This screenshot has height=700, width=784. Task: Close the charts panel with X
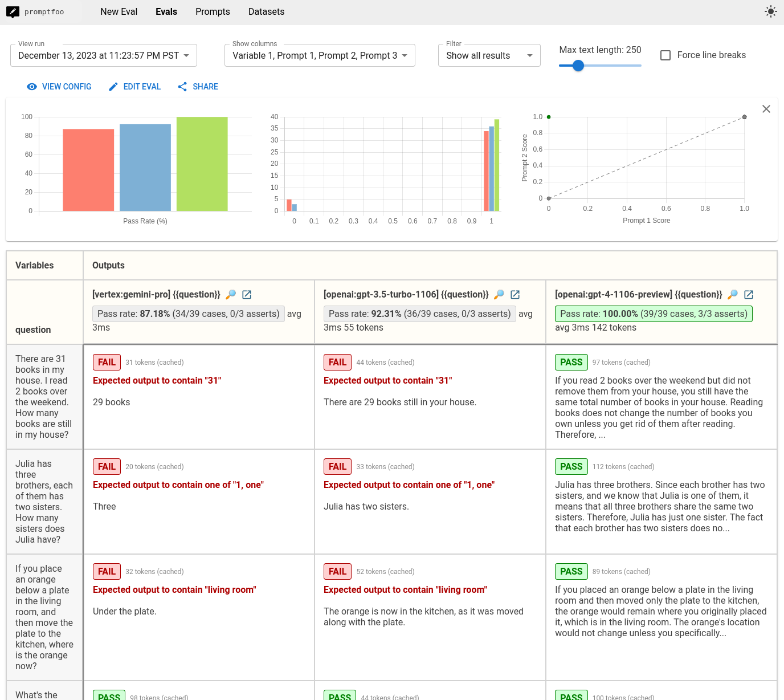tap(766, 109)
